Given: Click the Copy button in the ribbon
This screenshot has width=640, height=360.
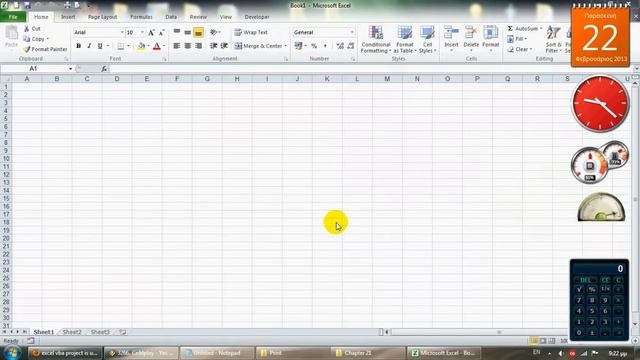Looking at the screenshot, I should click(x=35, y=39).
